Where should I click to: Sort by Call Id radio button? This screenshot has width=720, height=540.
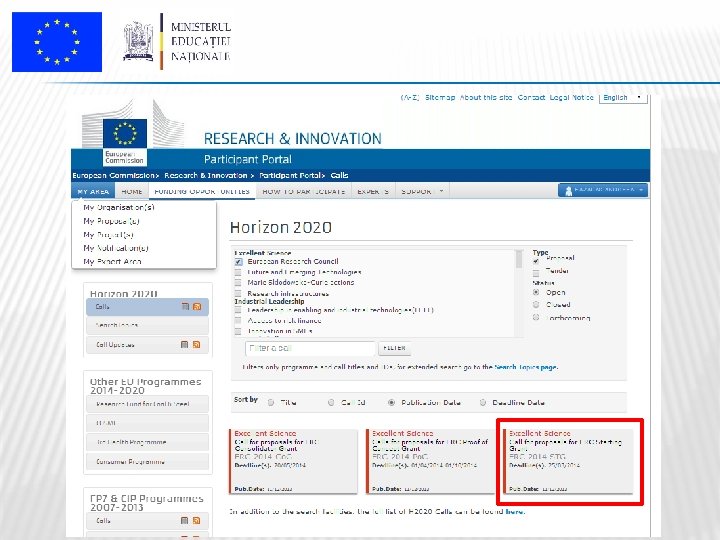[331, 403]
